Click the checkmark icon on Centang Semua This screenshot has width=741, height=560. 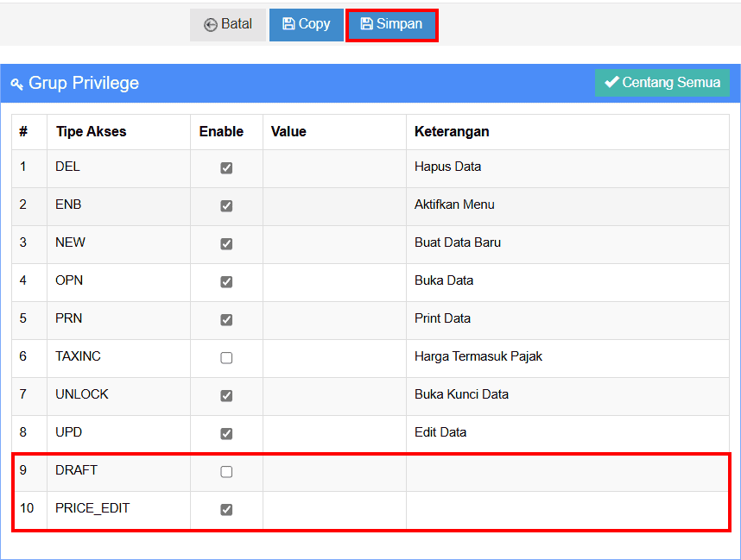point(611,82)
